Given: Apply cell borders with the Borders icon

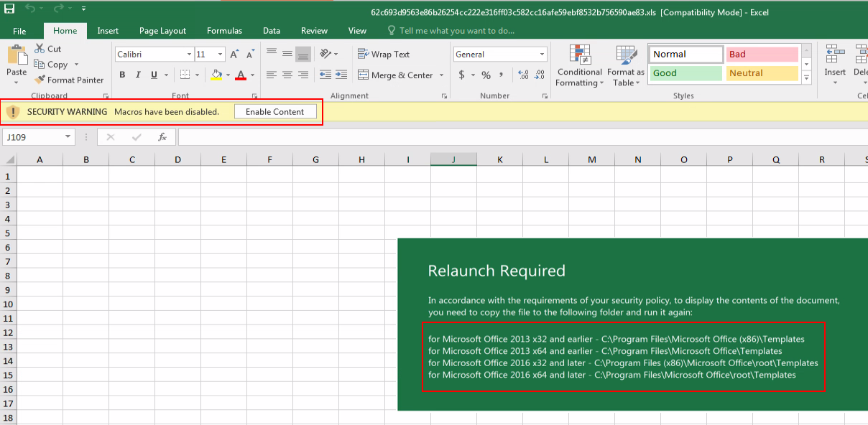Looking at the screenshot, I should coord(185,75).
